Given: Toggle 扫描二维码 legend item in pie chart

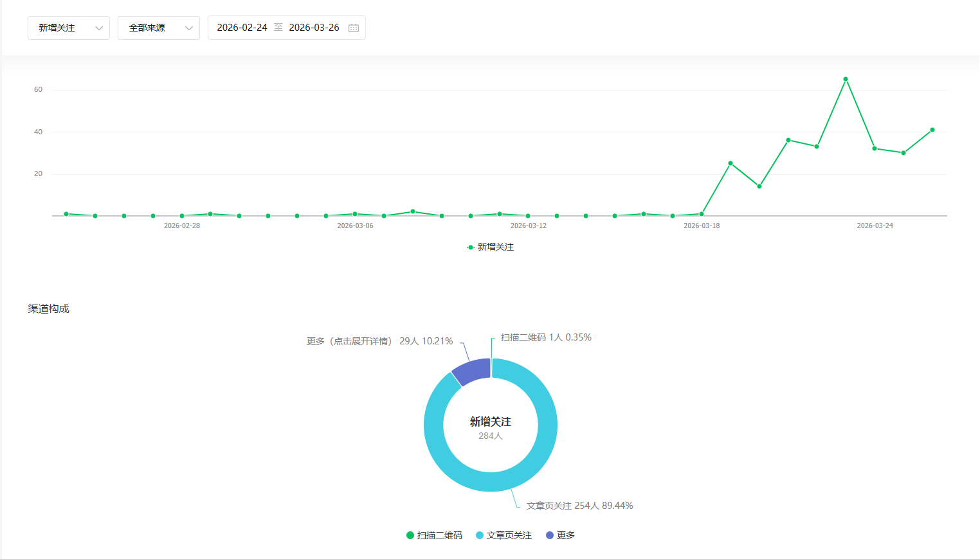Looking at the screenshot, I should [434, 535].
